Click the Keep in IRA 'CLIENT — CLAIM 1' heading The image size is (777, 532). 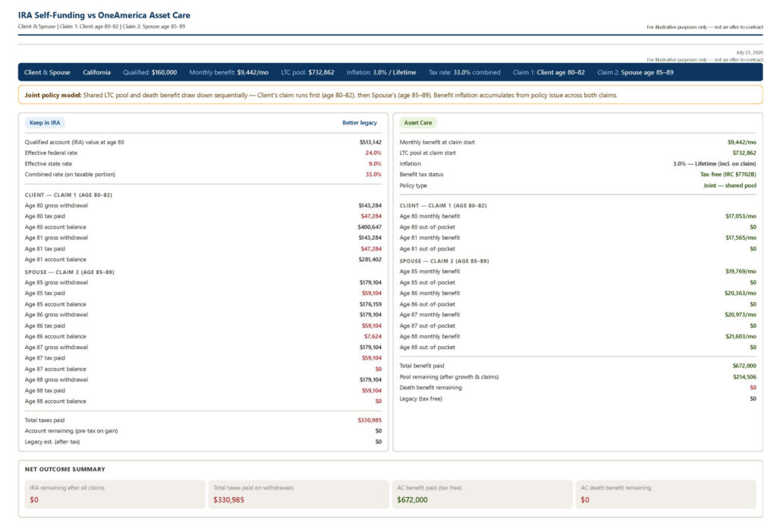tap(68, 195)
